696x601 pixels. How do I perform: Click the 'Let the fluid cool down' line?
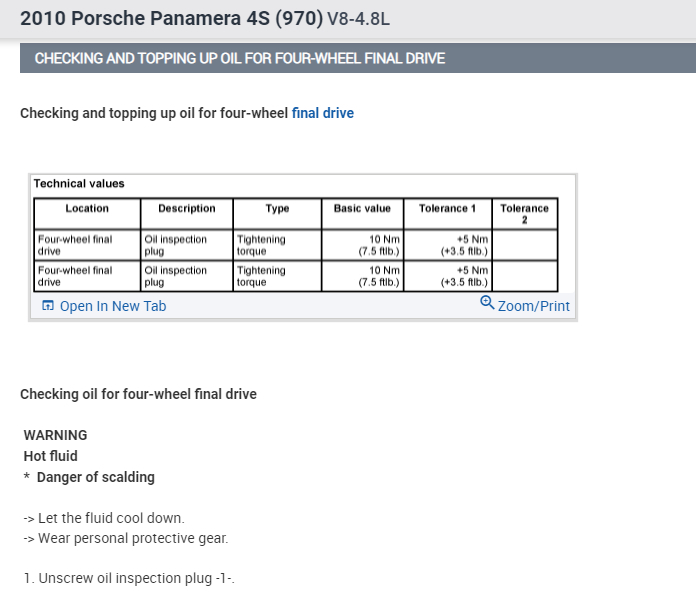pyautogui.click(x=104, y=518)
